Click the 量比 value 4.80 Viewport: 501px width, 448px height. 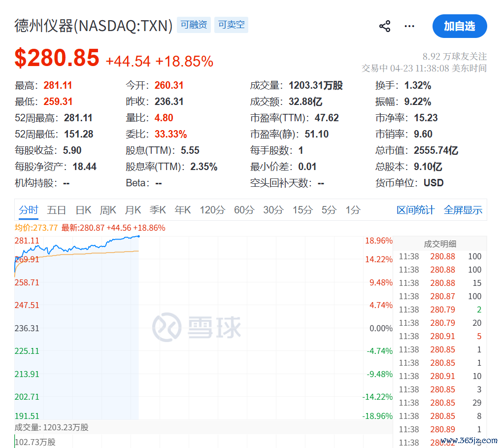click(x=164, y=118)
